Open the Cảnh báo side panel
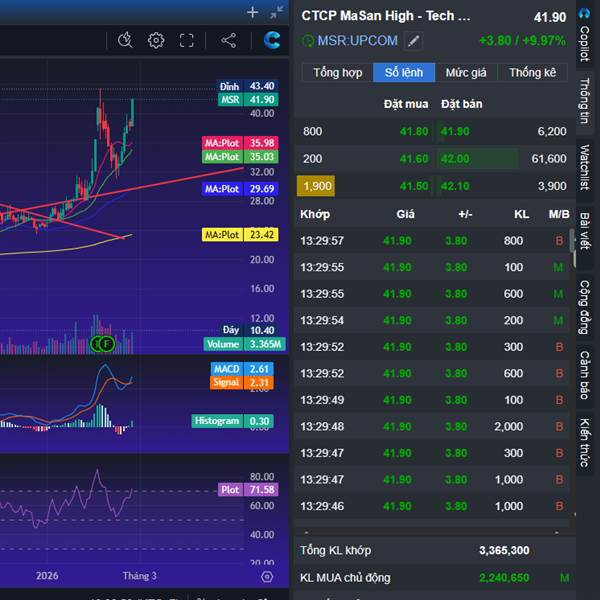The height and width of the screenshot is (600, 600). coord(584,375)
